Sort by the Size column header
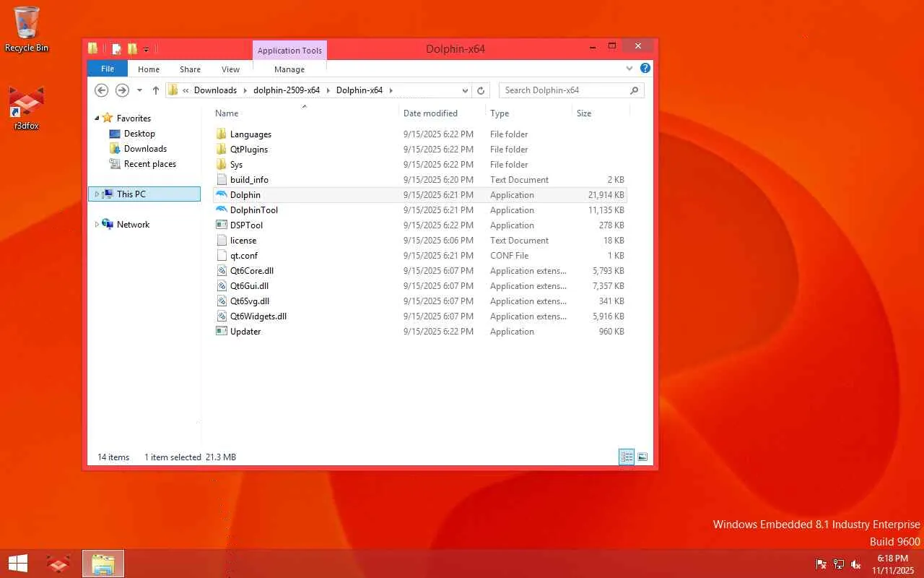This screenshot has height=578, width=924. (601, 113)
